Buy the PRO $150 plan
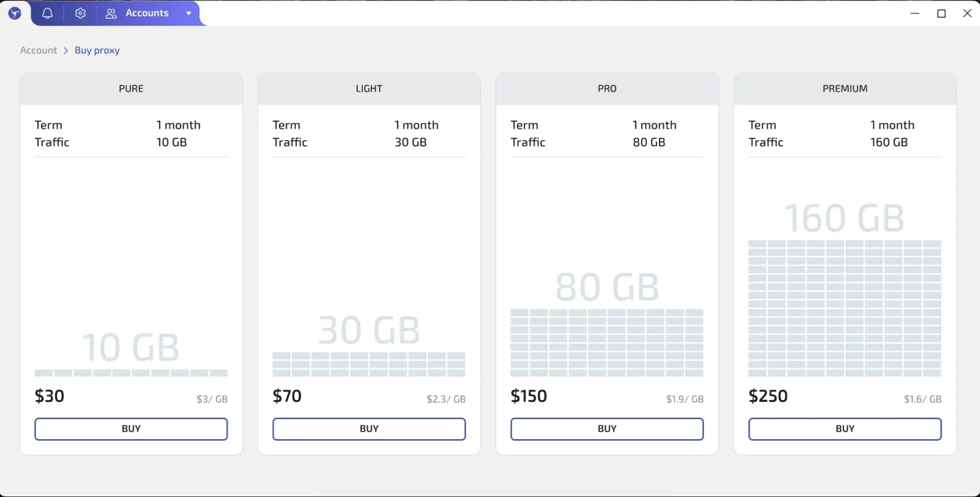Viewport: 980px width, 497px height. pyautogui.click(x=607, y=429)
